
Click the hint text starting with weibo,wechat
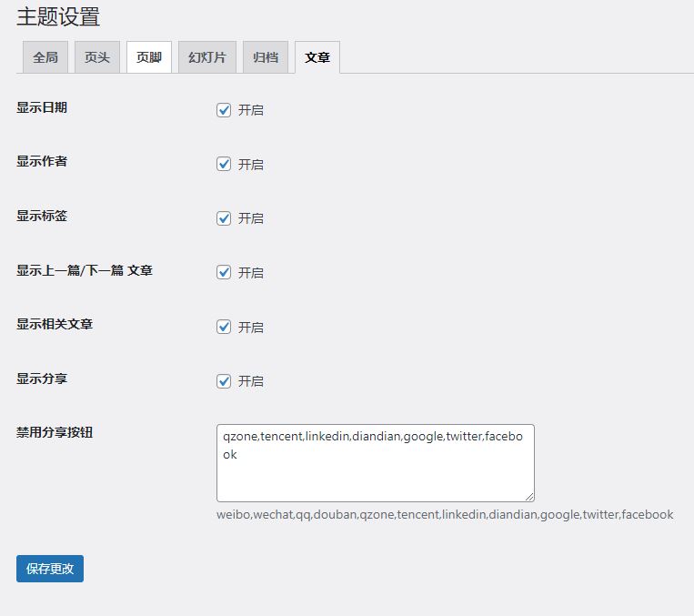[445, 515]
